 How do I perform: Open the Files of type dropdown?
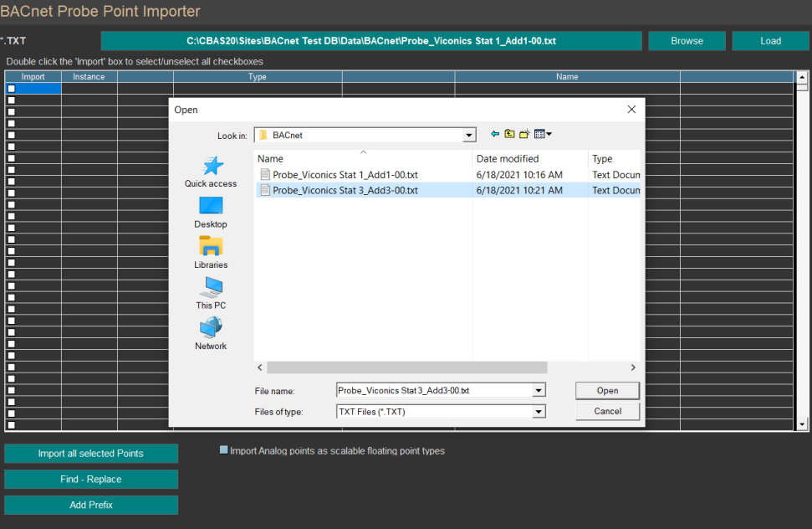[539, 412]
